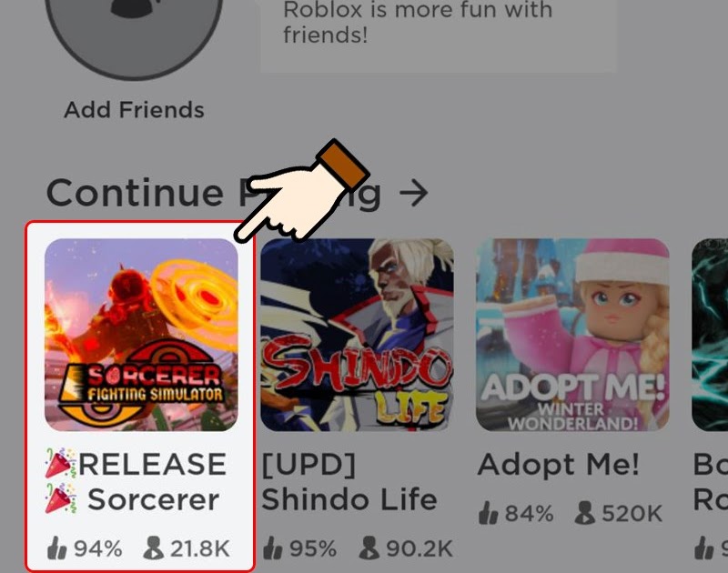The width and height of the screenshot is (728, 573).
Task: Open the partially visible fourth game thumbnail
Action: 710,335
